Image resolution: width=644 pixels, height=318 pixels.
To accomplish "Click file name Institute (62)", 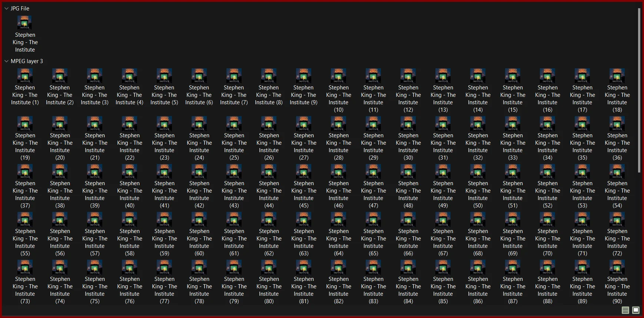I will (x=269, y=242).
